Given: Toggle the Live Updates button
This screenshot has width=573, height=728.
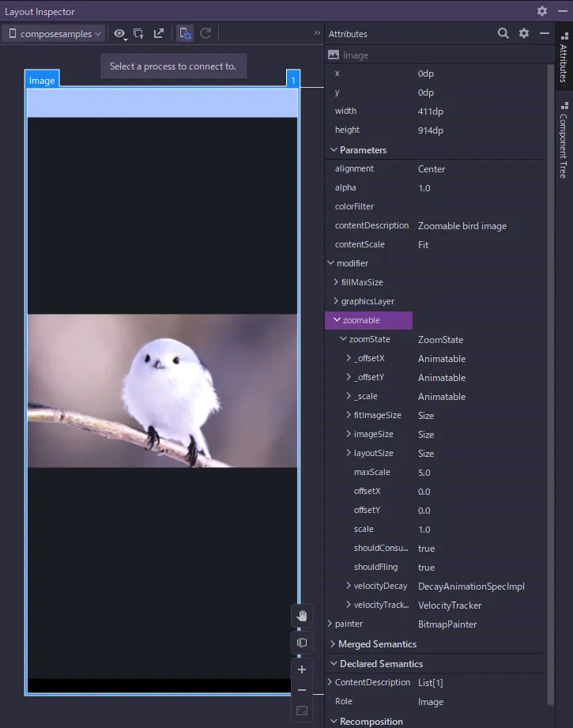Looking at the screenshot, I should point(185,34).
